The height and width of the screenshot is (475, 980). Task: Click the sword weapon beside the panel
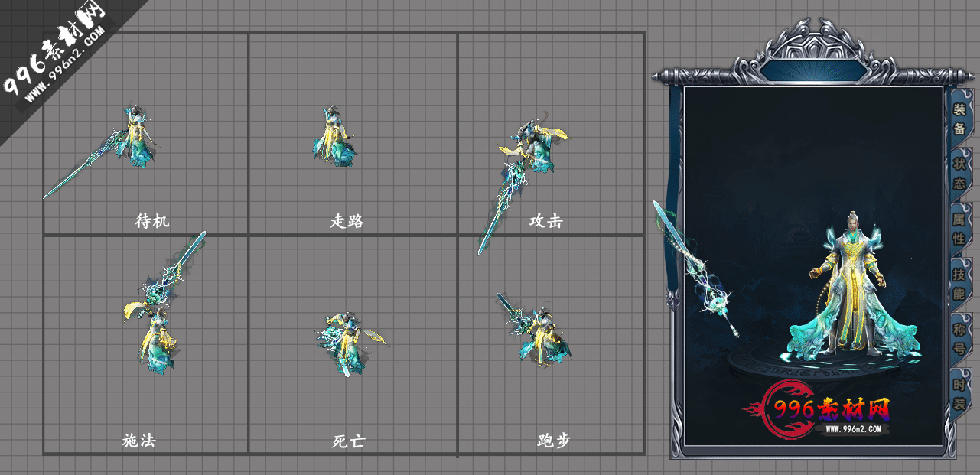[696, 268]
